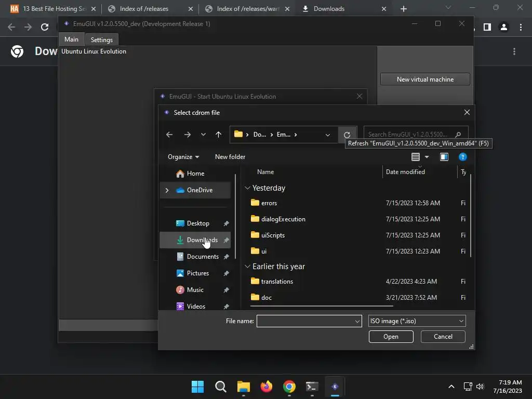Image resolution: width=532 pixels, height=399 pixels.
Task: Open Terminal from taskbar
Action: [x=312, y=387]
